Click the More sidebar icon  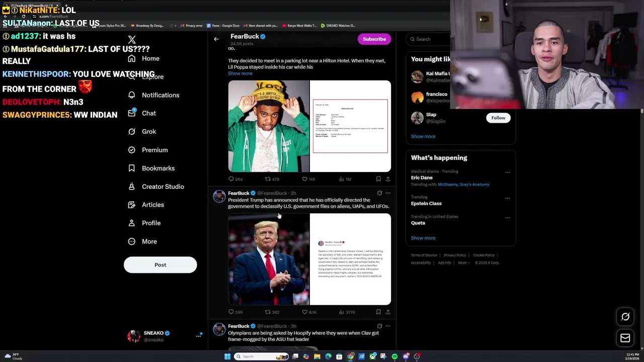click(x=132, y=241)
